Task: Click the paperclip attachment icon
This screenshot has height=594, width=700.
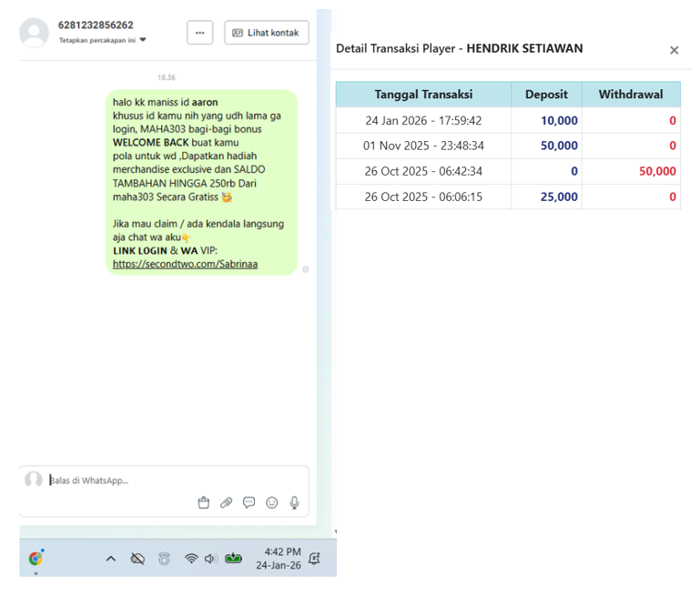Action: pos(227,503)
